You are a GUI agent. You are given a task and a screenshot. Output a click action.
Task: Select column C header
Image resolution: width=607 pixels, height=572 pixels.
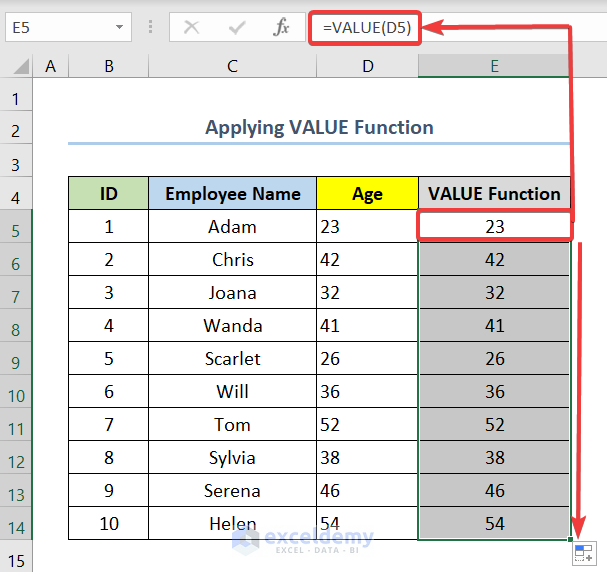(232, 66)
